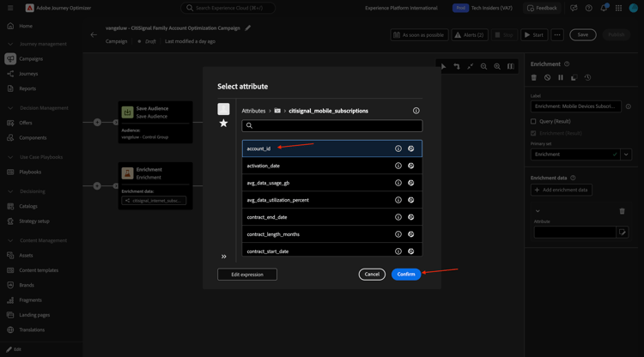Click the Alerts (2) button
This screenshot has height=357, width=644.
coord(470,35)
